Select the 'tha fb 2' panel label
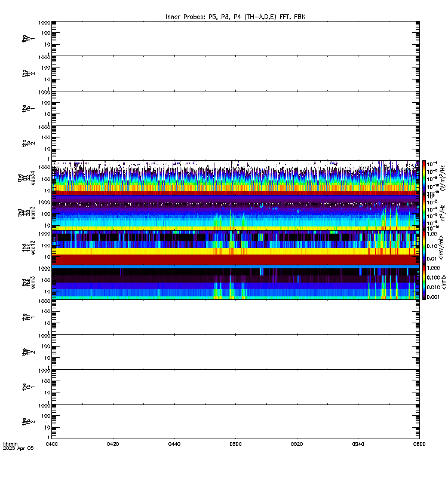This screenshot has width=448, height=478. click(29, 143)
